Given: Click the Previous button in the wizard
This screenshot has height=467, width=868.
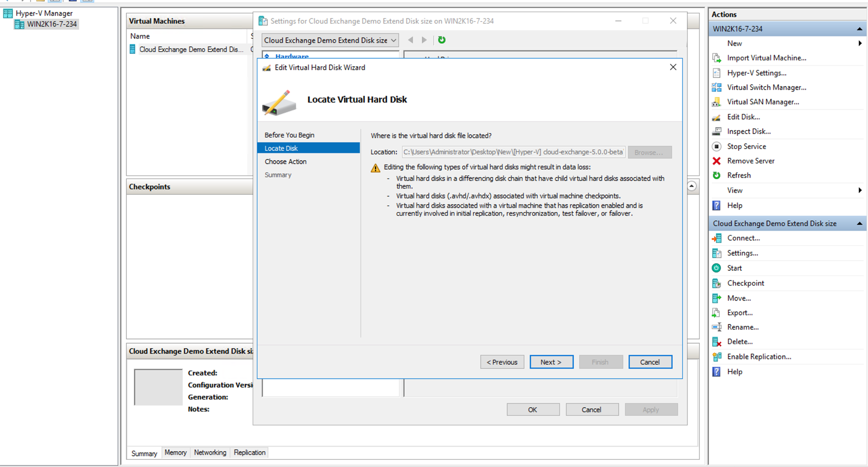Looking at the screenshot, I should (502, 362).
